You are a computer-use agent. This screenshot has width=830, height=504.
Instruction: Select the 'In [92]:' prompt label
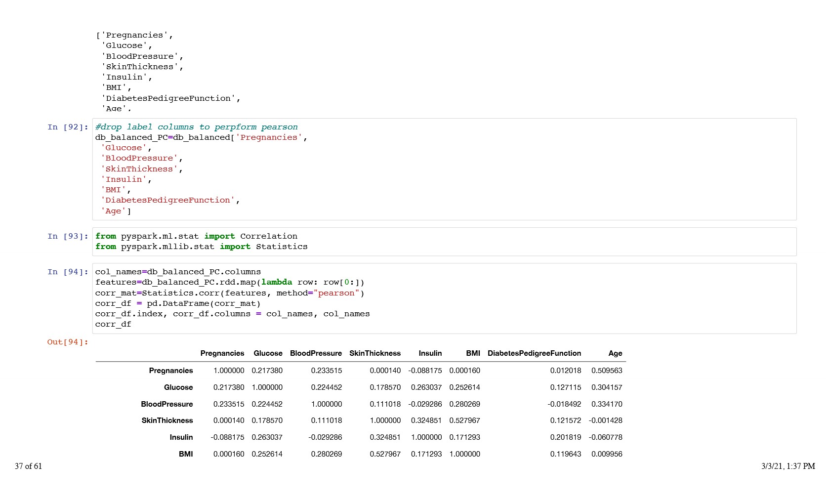click(x=68, y=127)
